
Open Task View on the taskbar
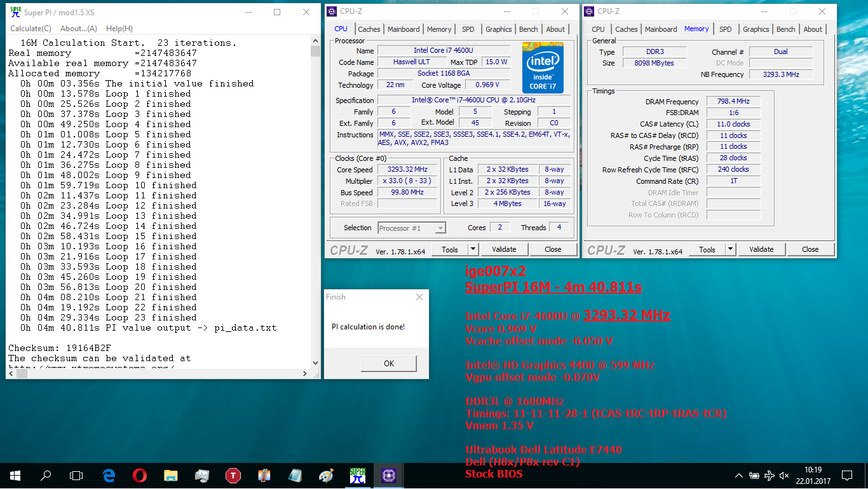tap(76, 475)
